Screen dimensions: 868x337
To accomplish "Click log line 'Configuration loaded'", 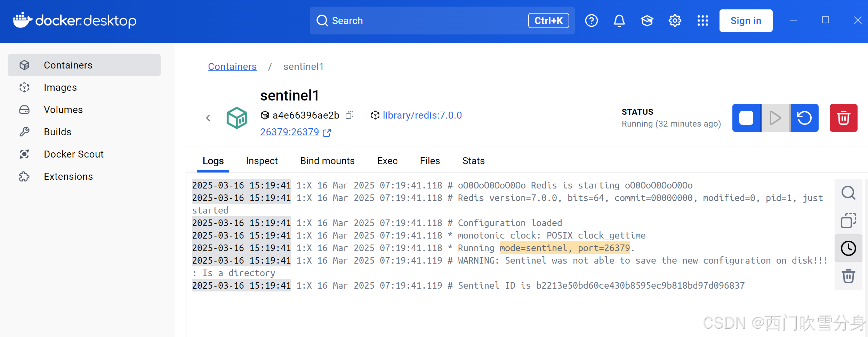I will click(377, 223).
